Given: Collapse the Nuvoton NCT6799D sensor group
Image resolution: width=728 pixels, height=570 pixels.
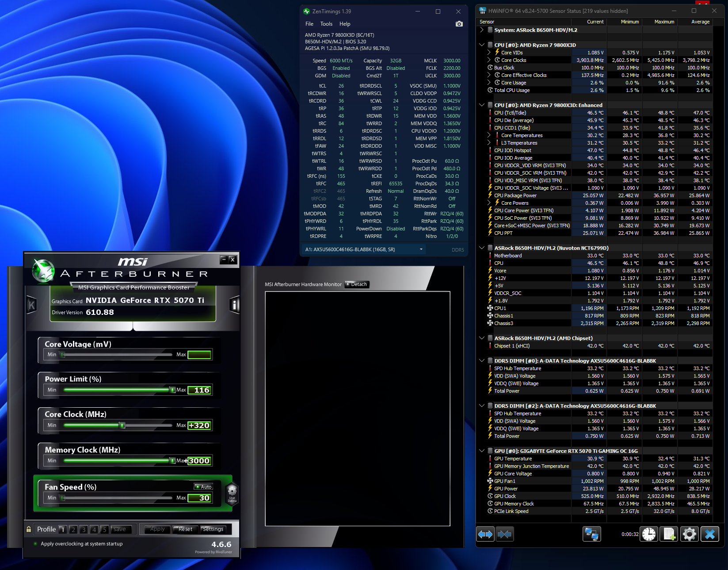Looking at the screenshot, I should [x=482, y=248].
